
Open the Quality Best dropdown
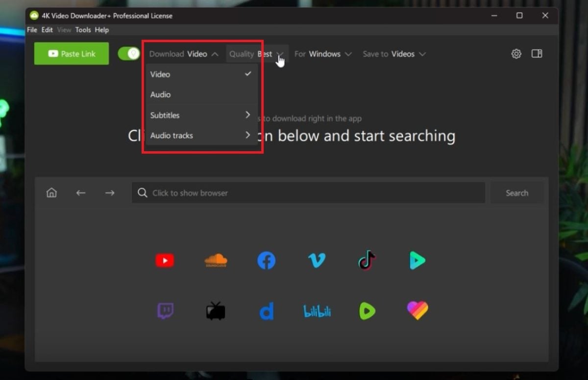257,54
